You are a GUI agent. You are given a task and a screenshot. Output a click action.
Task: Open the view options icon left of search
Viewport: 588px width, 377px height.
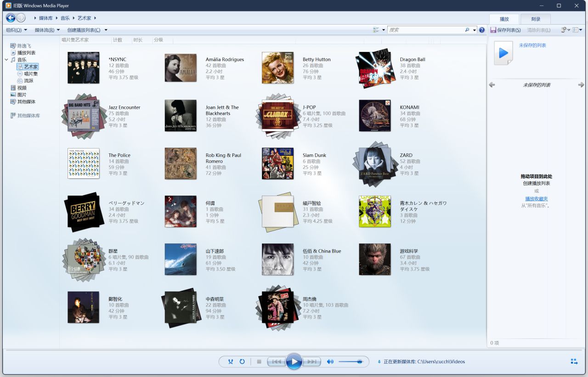(x=377, y=30)
